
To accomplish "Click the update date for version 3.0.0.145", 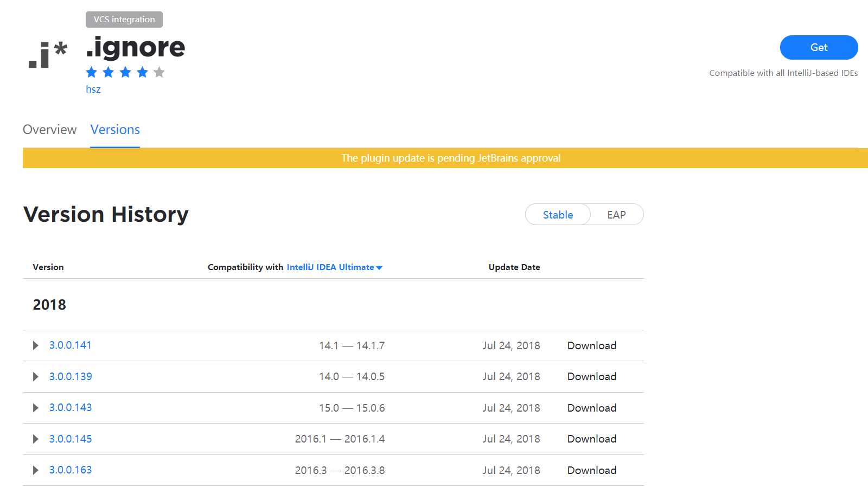I will (512, 439).
